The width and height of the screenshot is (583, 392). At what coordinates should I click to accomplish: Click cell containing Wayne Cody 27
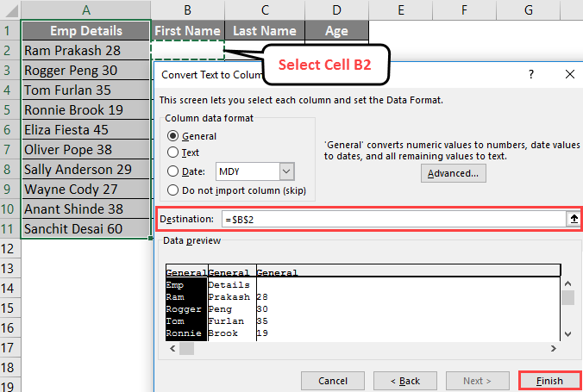tap(86, 190)
